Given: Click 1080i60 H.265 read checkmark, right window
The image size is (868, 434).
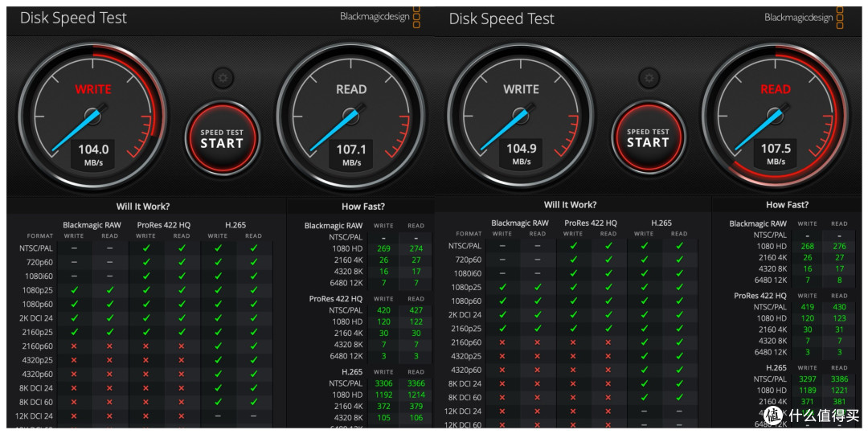Looking at the screenshot, I should click(x=680, y=273).
